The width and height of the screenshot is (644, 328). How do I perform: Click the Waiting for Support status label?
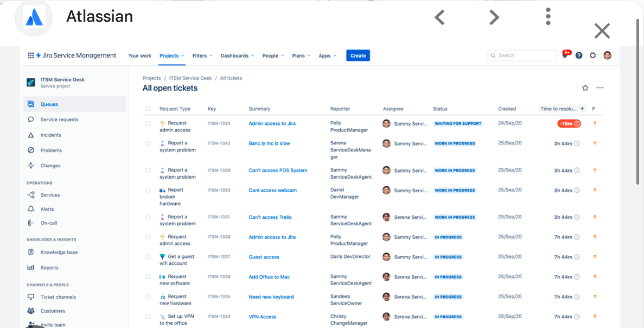point(458,123)
